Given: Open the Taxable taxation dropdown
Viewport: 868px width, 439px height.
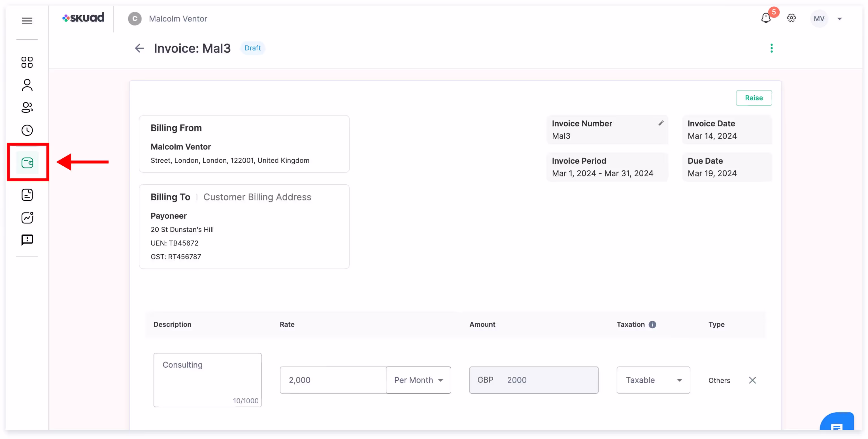Looking at the screenshot, I should tap(653, 380).
